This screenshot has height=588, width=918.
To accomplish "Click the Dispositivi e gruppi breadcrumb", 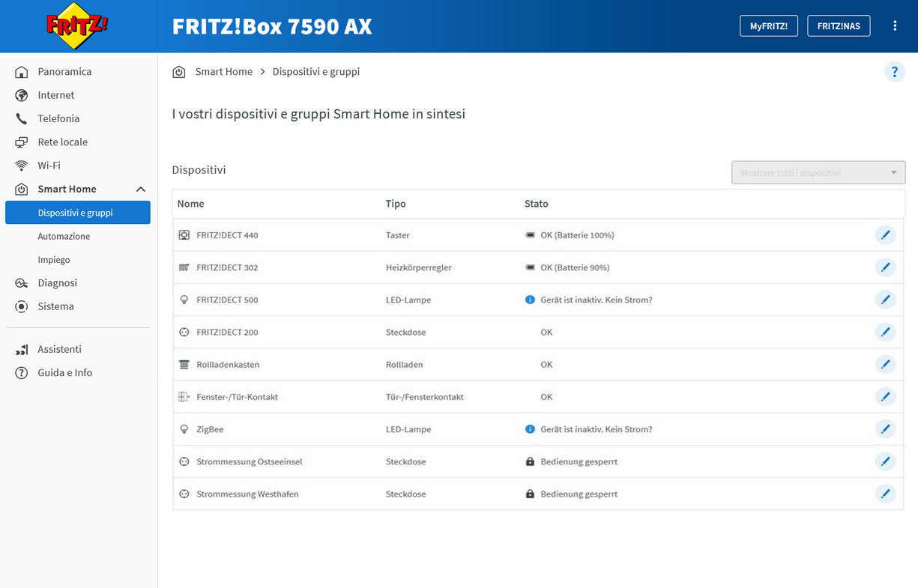I will [x=316, y=72].
